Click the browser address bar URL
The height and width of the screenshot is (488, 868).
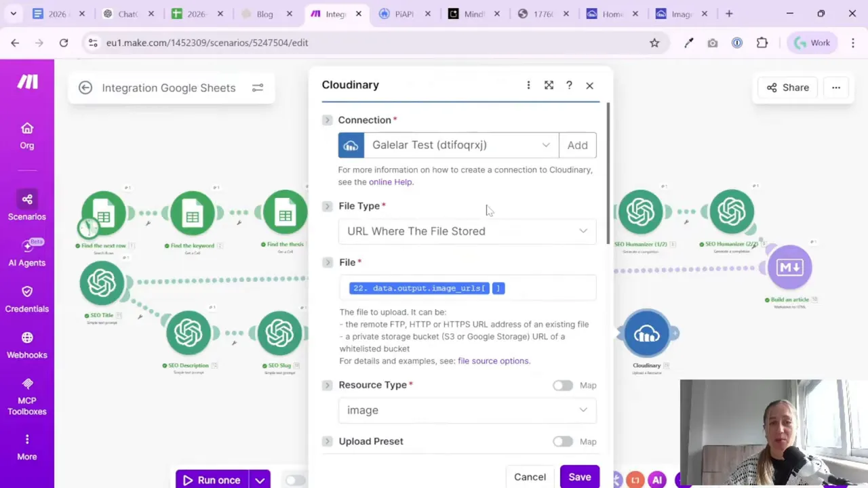[x=207, y=43]
